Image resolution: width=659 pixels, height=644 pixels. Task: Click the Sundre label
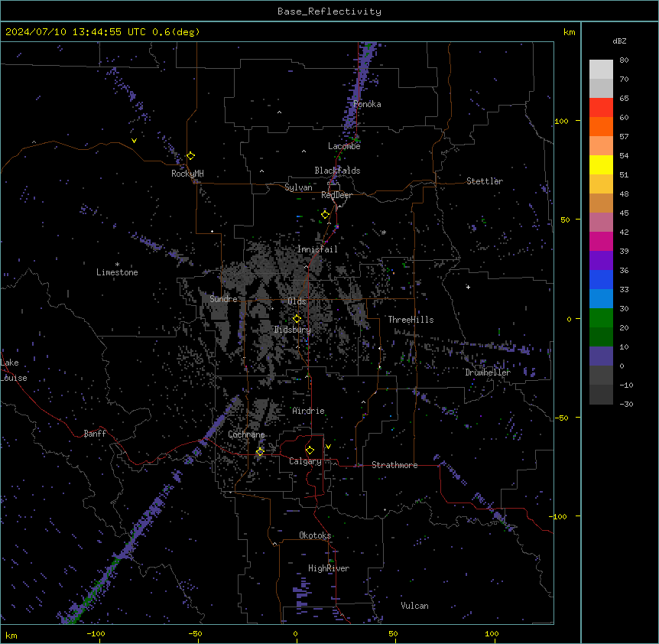[223, 299]
